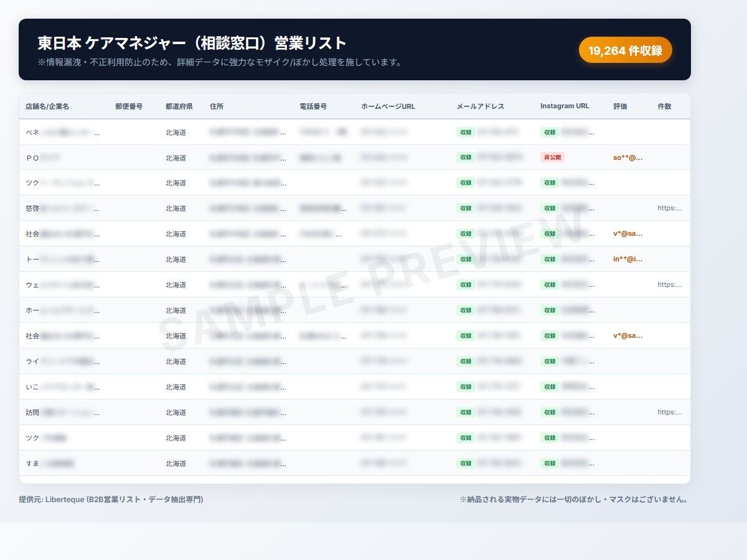Screen dimensions: 747x560
Task: Click the store name beginning with ライ
Action: [63, 362]
